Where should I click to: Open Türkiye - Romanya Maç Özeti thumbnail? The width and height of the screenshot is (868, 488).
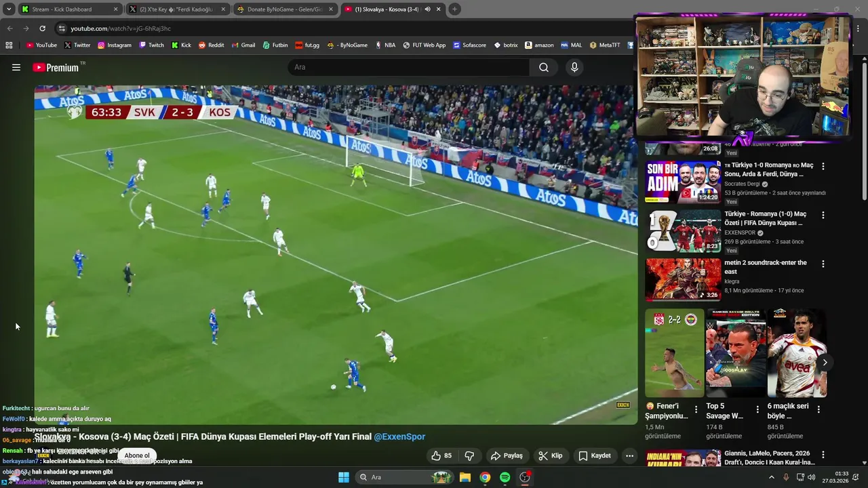tap(683, 230)
